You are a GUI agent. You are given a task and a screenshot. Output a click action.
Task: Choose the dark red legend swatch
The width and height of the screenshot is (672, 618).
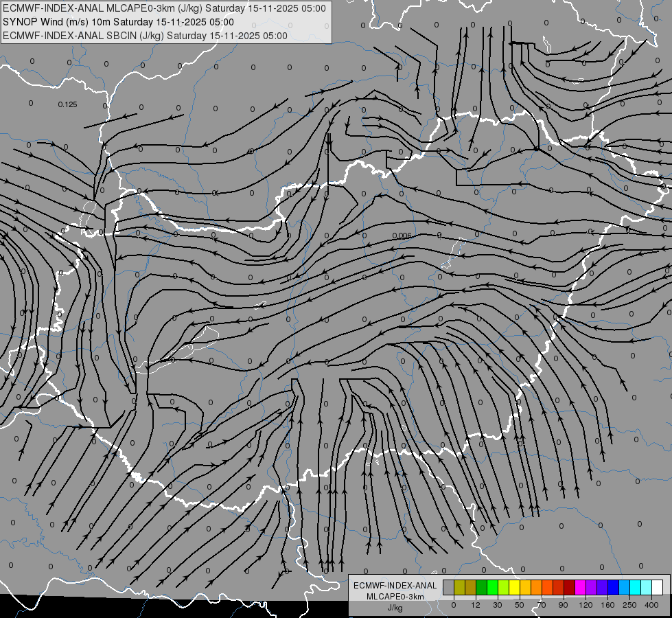point(570,587)
